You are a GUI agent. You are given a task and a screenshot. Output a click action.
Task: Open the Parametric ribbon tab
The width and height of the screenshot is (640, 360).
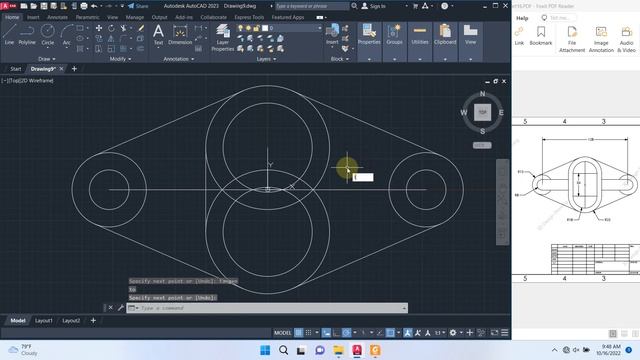(87, 17)
